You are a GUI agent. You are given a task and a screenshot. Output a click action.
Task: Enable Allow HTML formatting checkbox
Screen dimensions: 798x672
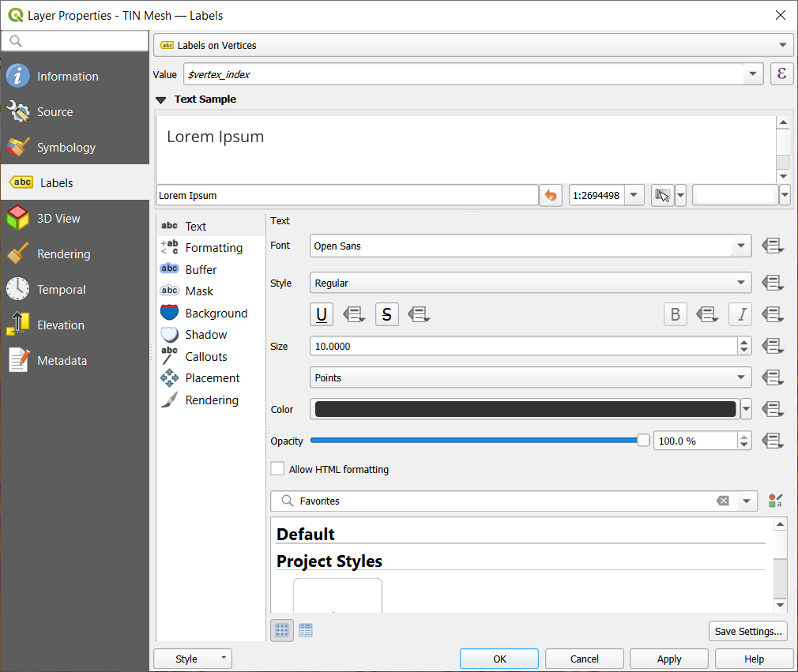[277, 469]
